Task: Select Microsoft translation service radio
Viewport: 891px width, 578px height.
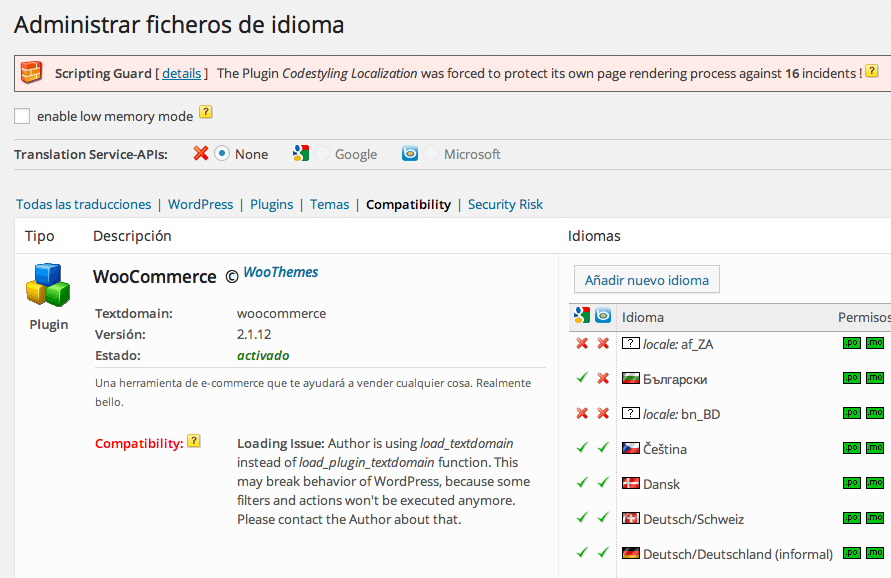Action: click(x=431, y=153)
